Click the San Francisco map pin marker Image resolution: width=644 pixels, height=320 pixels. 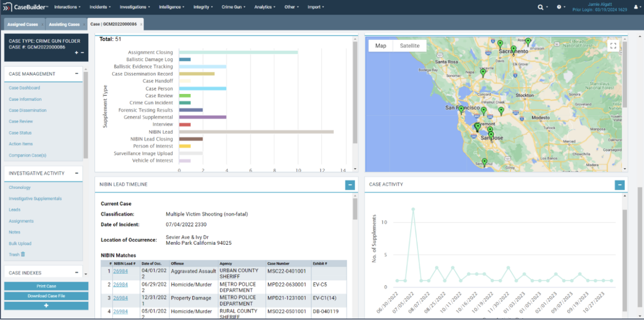(x=461, y=109)
